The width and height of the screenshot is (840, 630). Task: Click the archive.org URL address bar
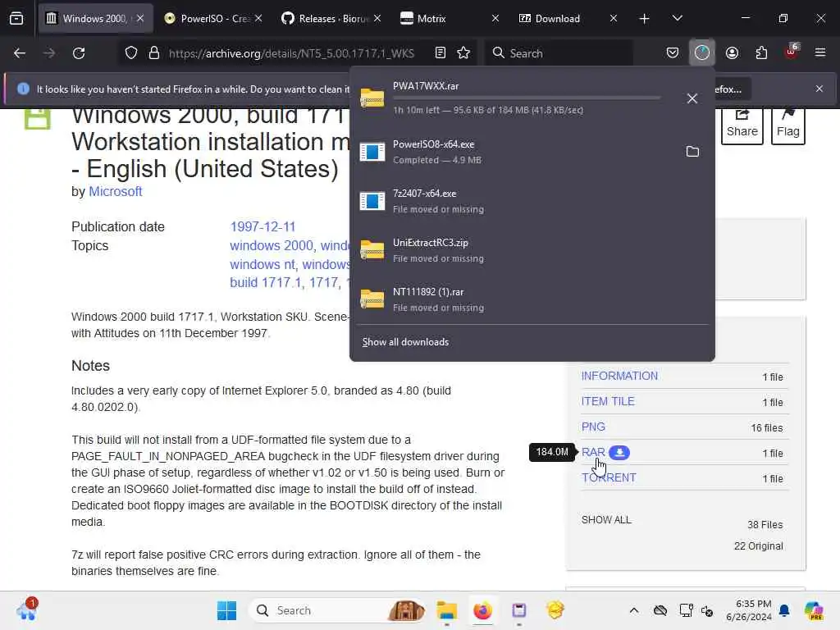[x=291, y=53]
